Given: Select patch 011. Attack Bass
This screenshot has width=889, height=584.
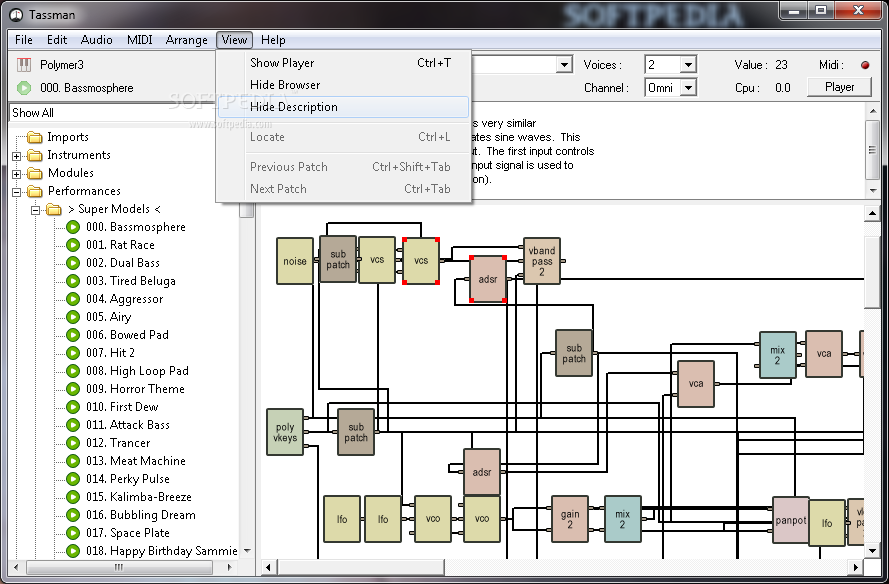Looking at the screenshot, I should click(128, 425).
